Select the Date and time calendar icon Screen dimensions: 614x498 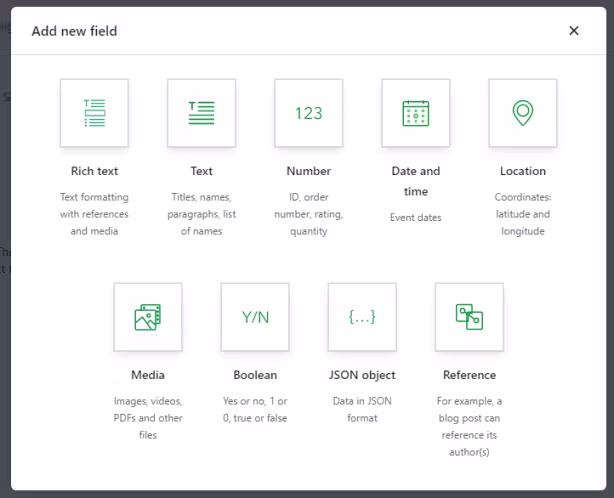pos(416,113)
